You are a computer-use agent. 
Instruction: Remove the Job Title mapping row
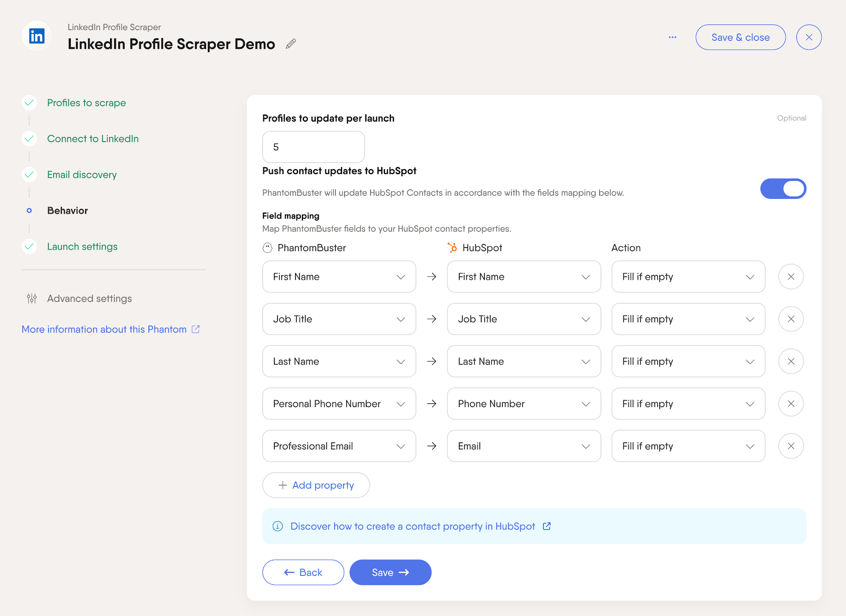(791, 319)
